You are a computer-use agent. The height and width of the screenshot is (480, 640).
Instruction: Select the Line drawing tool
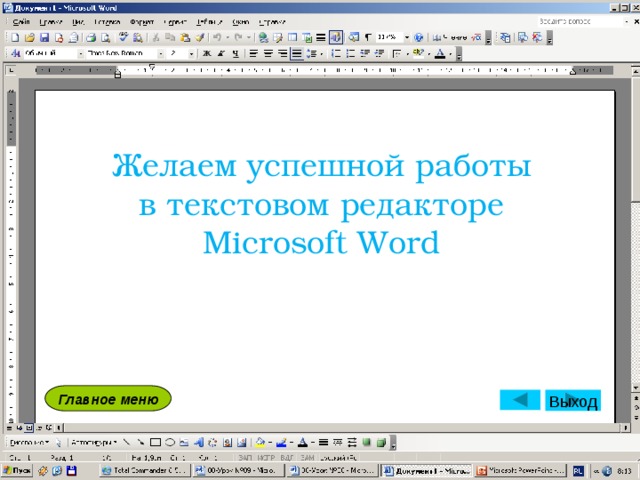click(x=126, y=442)
